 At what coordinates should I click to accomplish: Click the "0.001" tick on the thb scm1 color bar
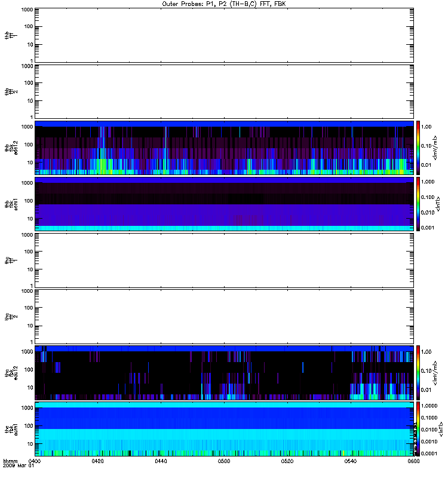click(428, 228)
